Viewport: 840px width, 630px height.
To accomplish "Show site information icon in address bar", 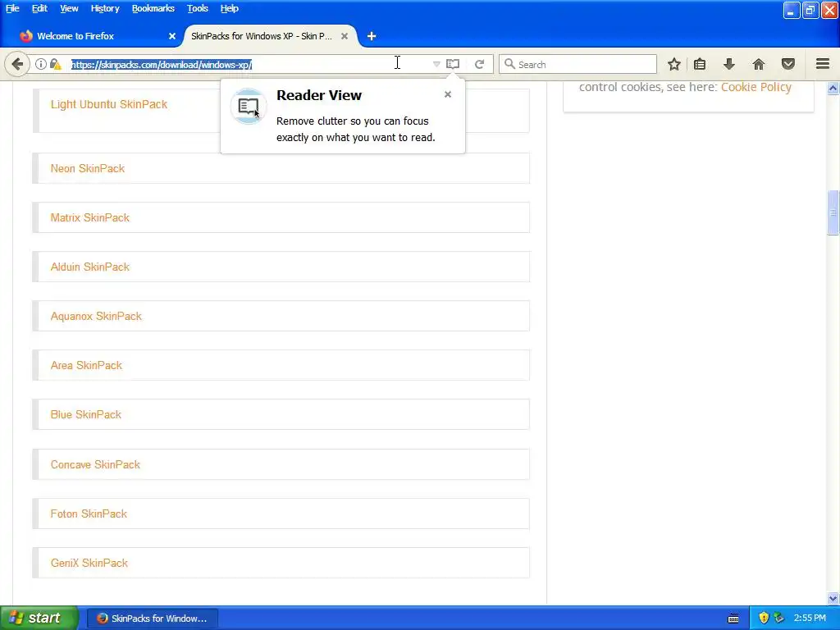I will coord(41,64).
